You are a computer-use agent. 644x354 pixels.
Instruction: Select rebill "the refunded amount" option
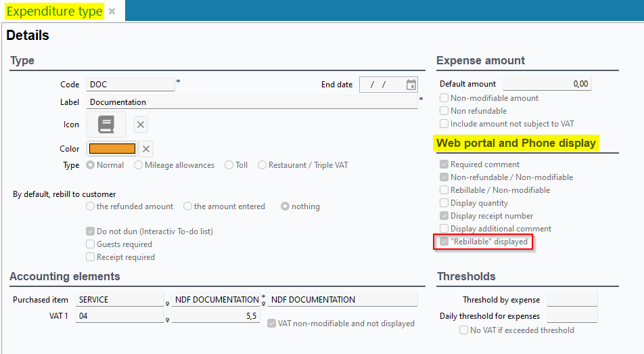[x=91, y=206]
